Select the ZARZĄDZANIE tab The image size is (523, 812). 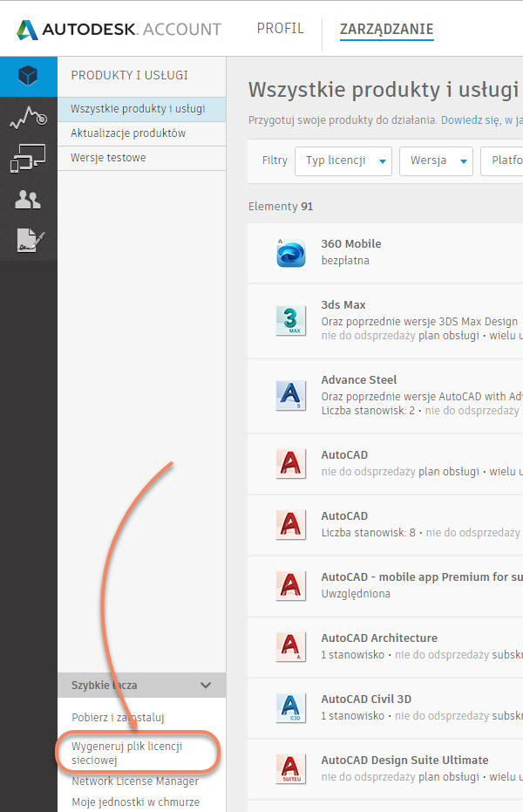coord(386,30)
